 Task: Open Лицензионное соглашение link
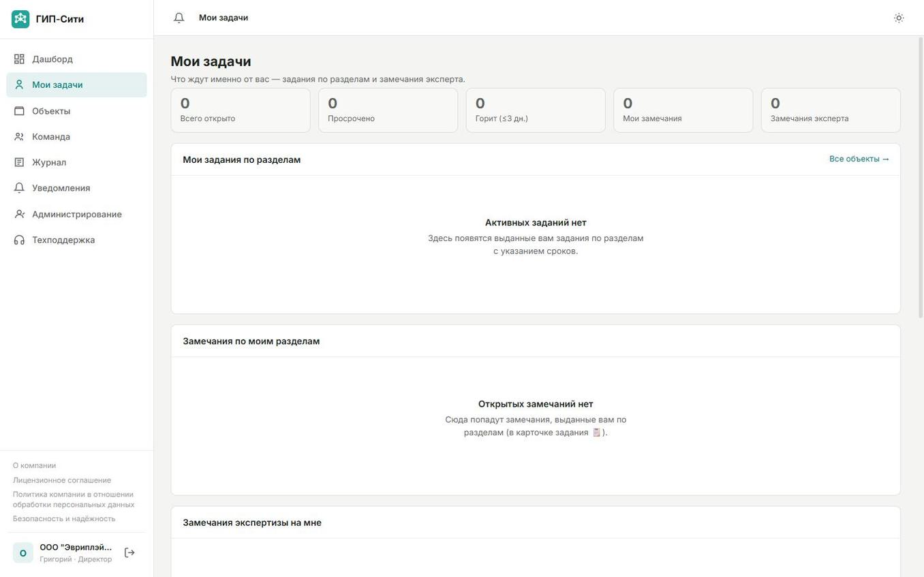(62, 480)
